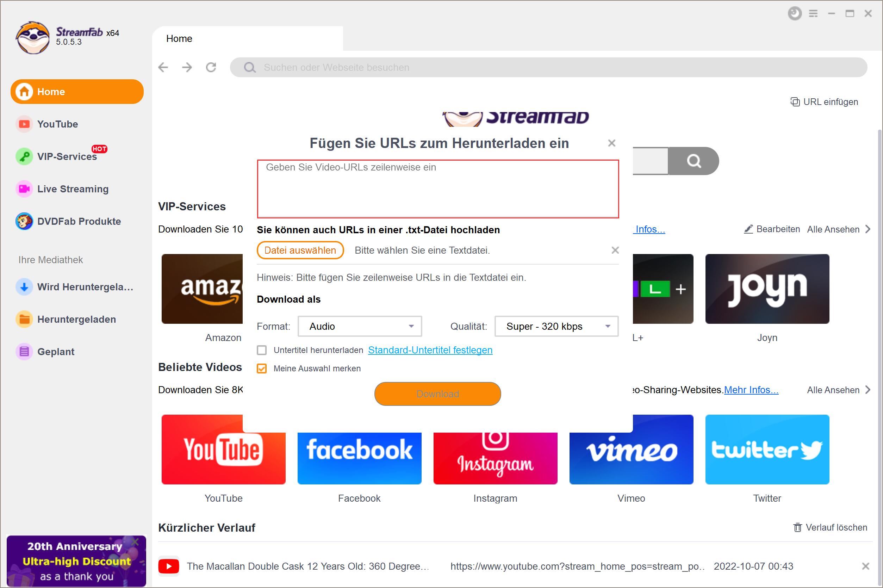
Task: Open Live Streaming section
Action: [62, 188]
